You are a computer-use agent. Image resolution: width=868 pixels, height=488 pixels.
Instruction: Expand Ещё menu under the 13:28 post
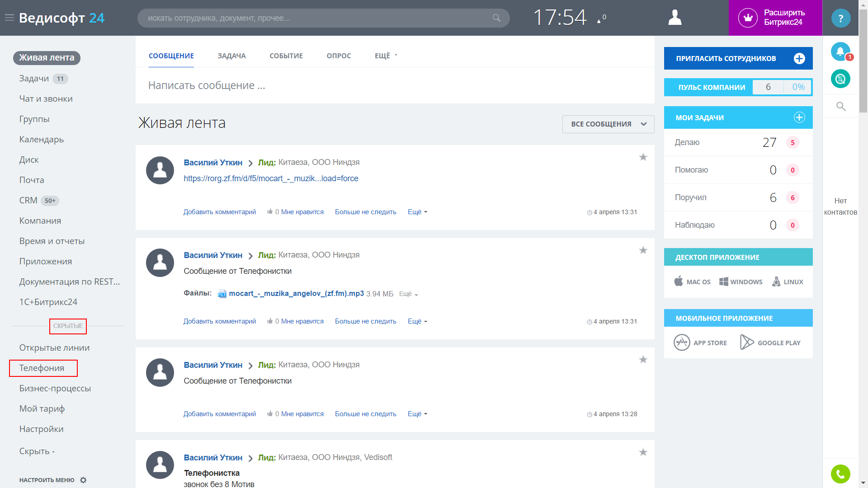(417, 414)
